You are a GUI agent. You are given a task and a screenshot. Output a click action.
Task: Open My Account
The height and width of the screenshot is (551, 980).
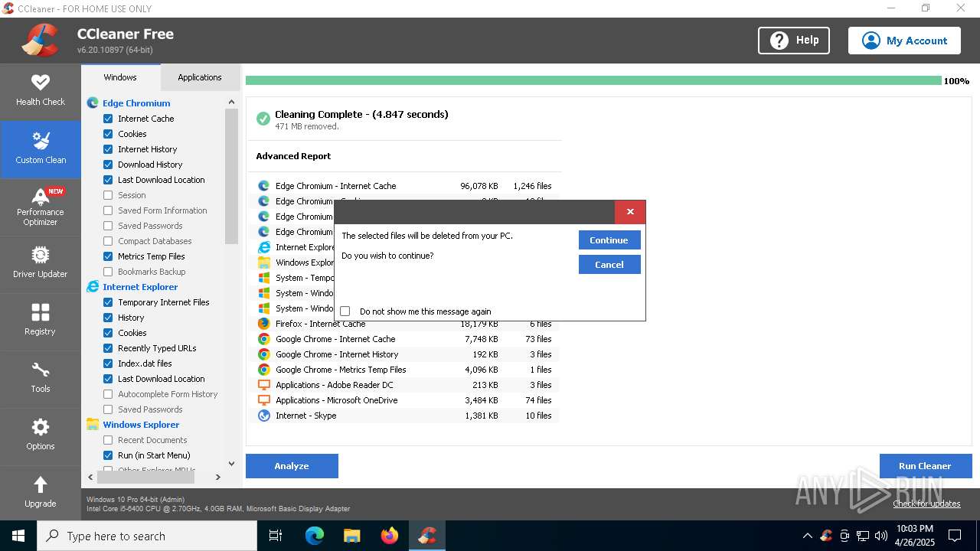[x=904, y=41]
